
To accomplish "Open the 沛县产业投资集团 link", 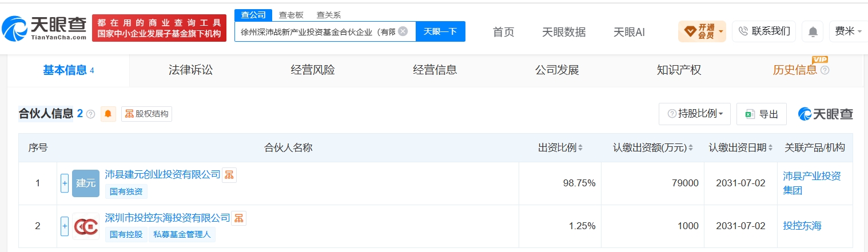I will click(x=812, y=183).
